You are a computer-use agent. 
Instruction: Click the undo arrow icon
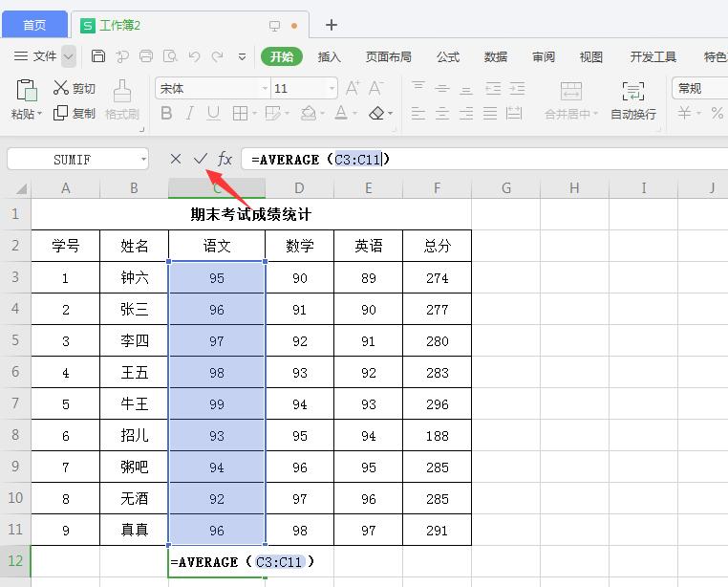[194, 56]
